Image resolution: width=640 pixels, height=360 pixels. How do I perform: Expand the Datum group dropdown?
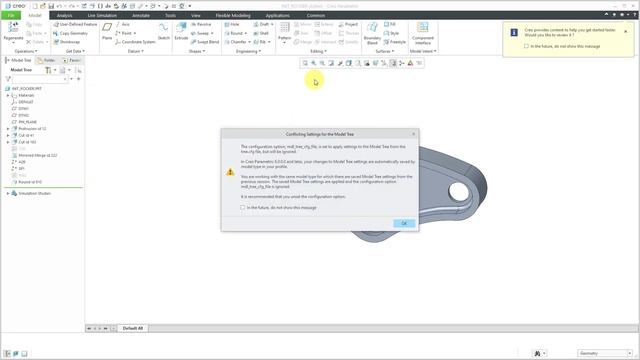(x=136, y=51)
